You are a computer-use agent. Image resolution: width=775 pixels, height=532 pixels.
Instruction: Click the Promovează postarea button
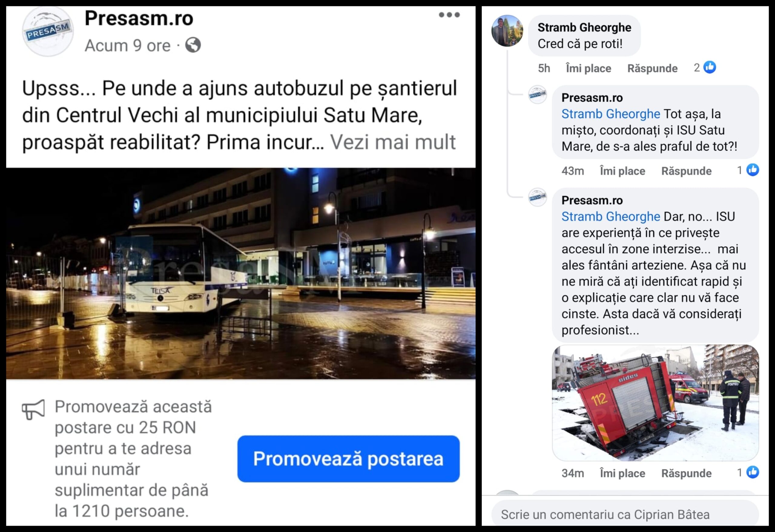[348, 459]
